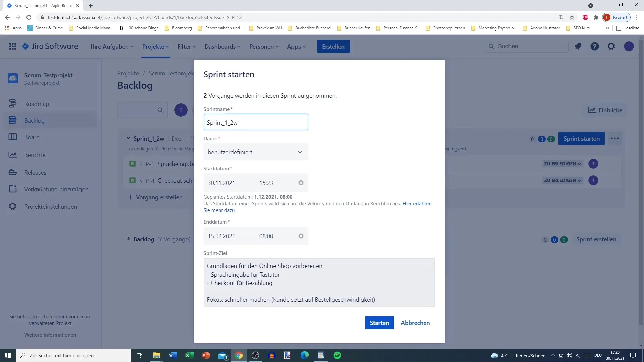Expand Ihre Aufgaben menu
Screen dimensions: 644x362
[112, 47]
